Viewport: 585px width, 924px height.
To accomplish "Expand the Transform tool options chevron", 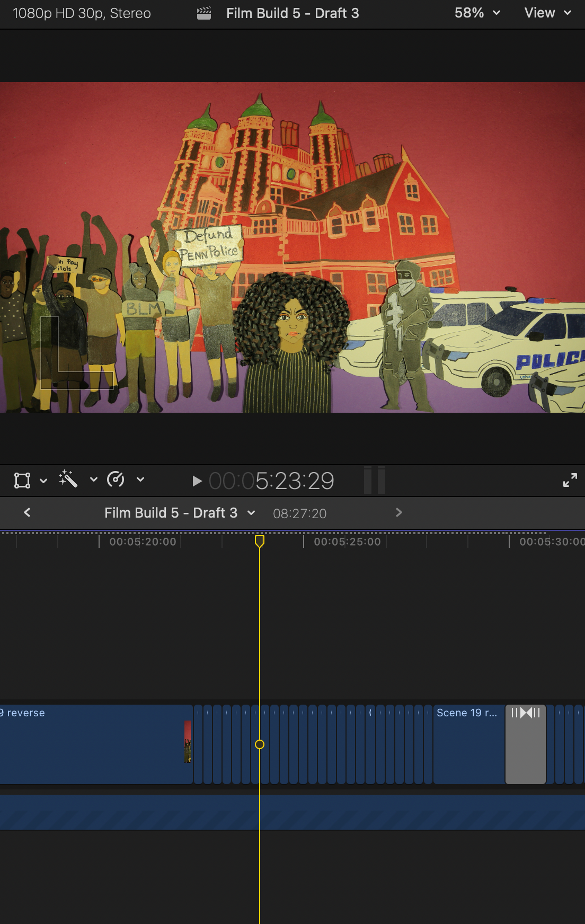I will (x=43, y=481).
